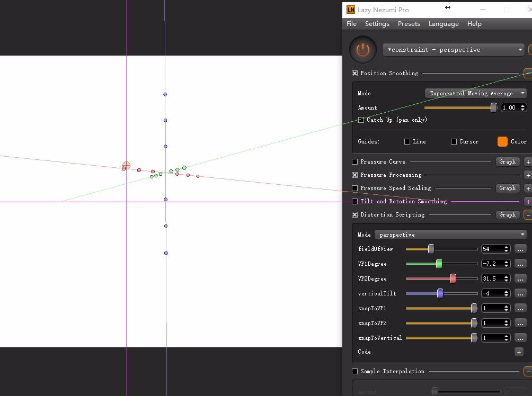
Task: Collapse the Sample Interpolation section
Action: 528,371
